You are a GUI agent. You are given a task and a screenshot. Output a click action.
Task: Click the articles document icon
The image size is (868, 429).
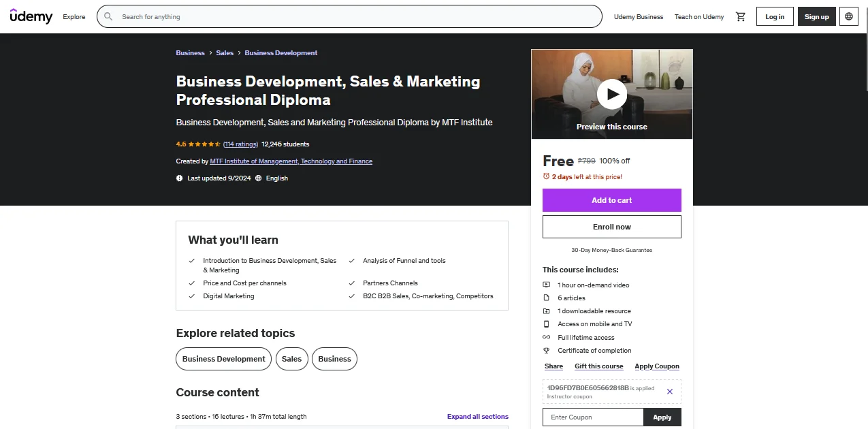pyautogui.click(x=546, y=298)
